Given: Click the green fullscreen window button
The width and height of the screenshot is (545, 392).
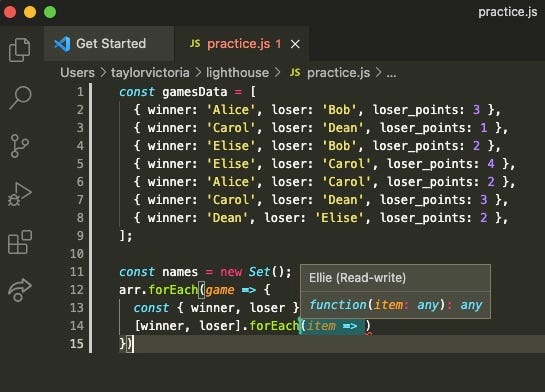Looking at the screenshot, I should tap(50, 12).
